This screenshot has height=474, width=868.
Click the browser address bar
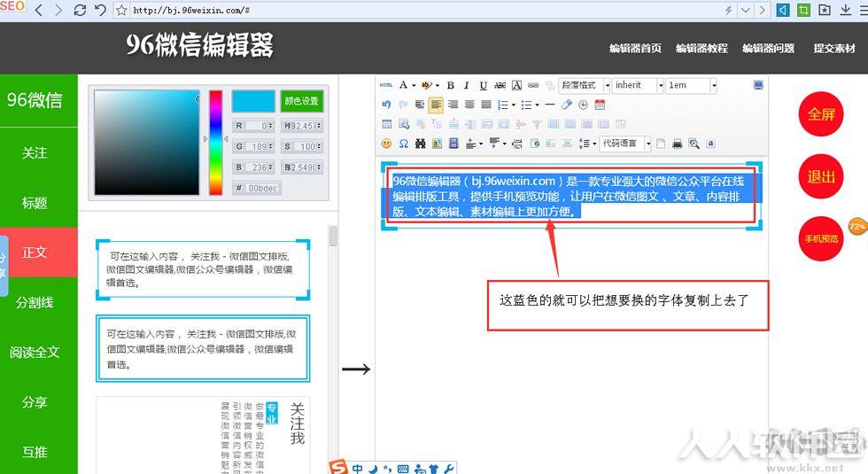(x=424, y=10)
